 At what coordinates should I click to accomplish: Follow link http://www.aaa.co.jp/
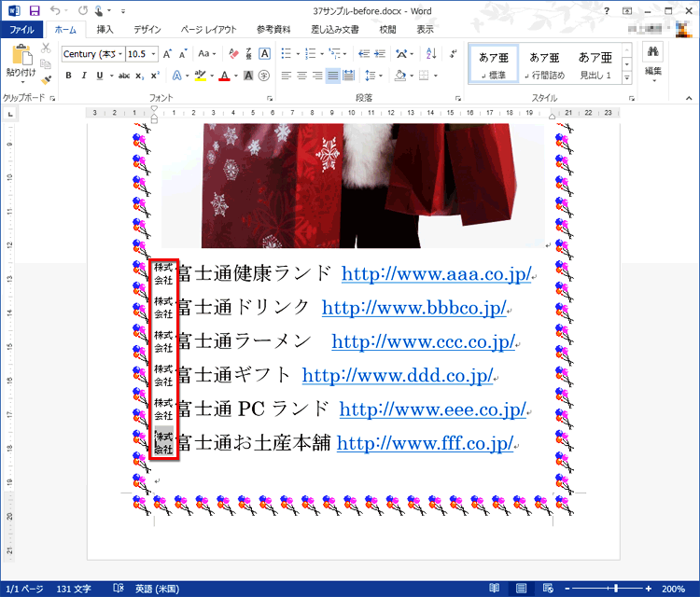[437, 273]
